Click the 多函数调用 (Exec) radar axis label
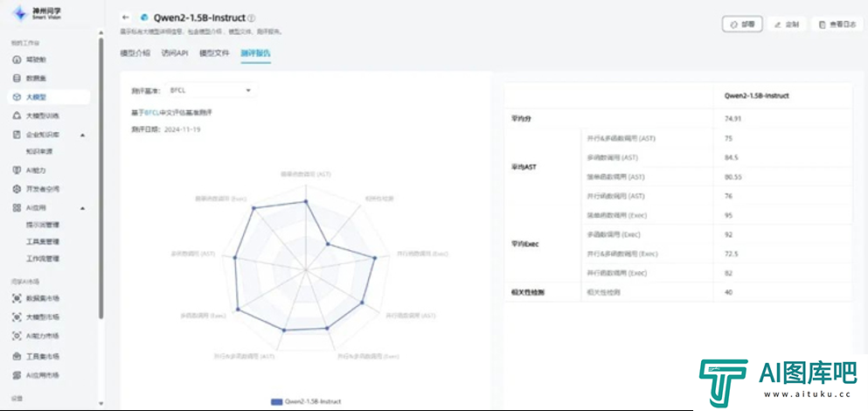868x411 pixels. click(203, 316)
